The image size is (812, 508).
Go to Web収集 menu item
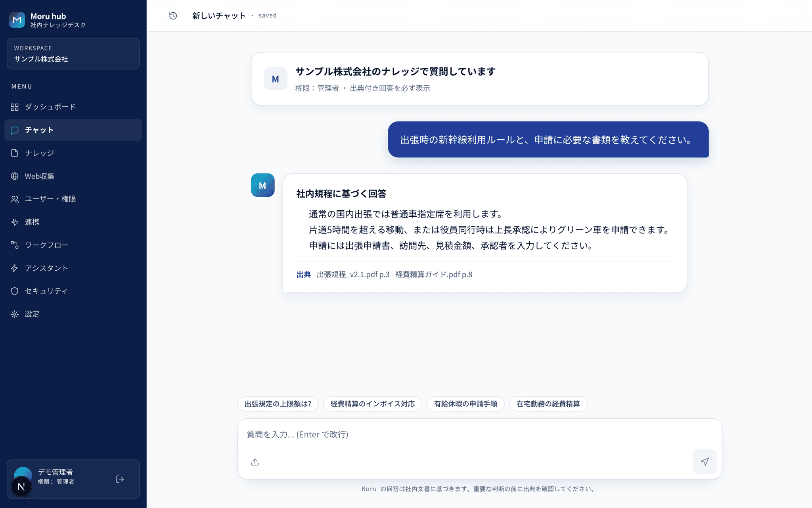(x=73, y=176)
